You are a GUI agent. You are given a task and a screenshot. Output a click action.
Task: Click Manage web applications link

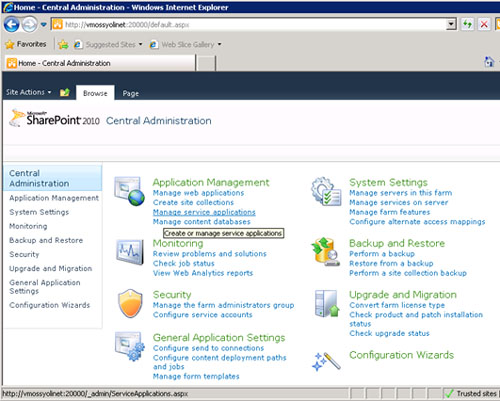tap(198, 193)
